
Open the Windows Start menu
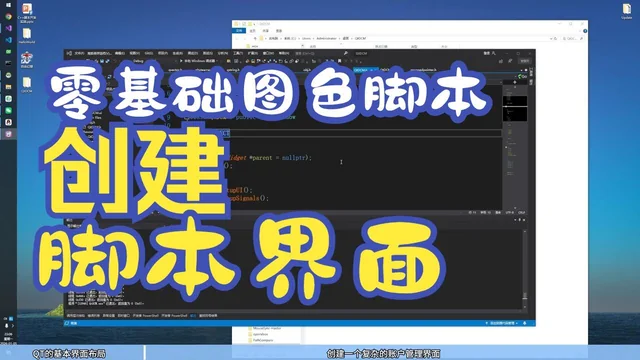click(8, 5)
